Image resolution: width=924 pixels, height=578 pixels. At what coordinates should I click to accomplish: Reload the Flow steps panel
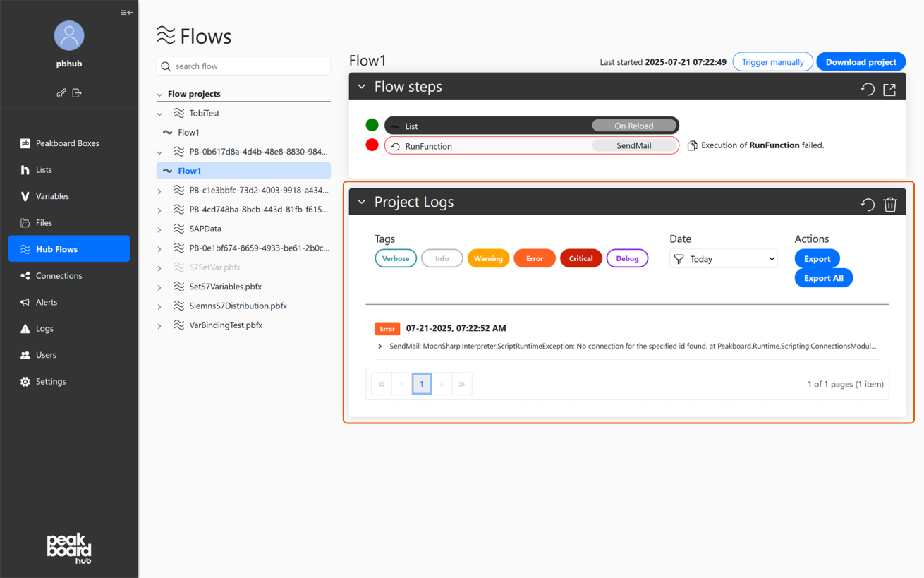[x=867, y=89]
